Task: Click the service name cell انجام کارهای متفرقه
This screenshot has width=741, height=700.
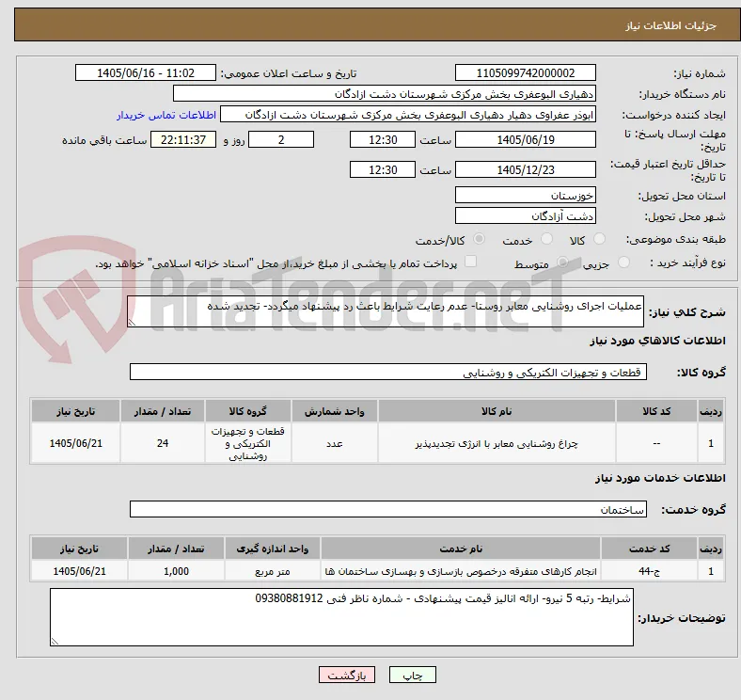Action: click(x=461, y=571)
